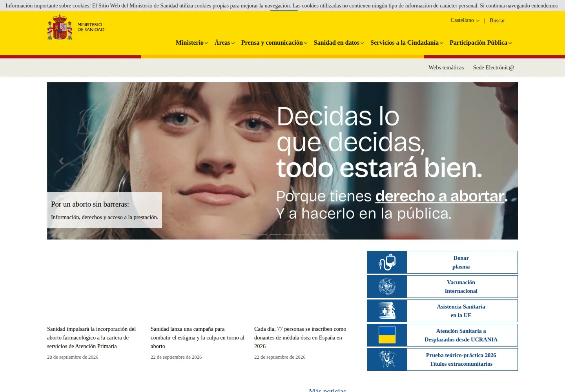The width and height of the screenshot is (565, 392).
Task: Open 'Prueba teórico-práctica 2026' text link
Action: (x=461, y=355)
